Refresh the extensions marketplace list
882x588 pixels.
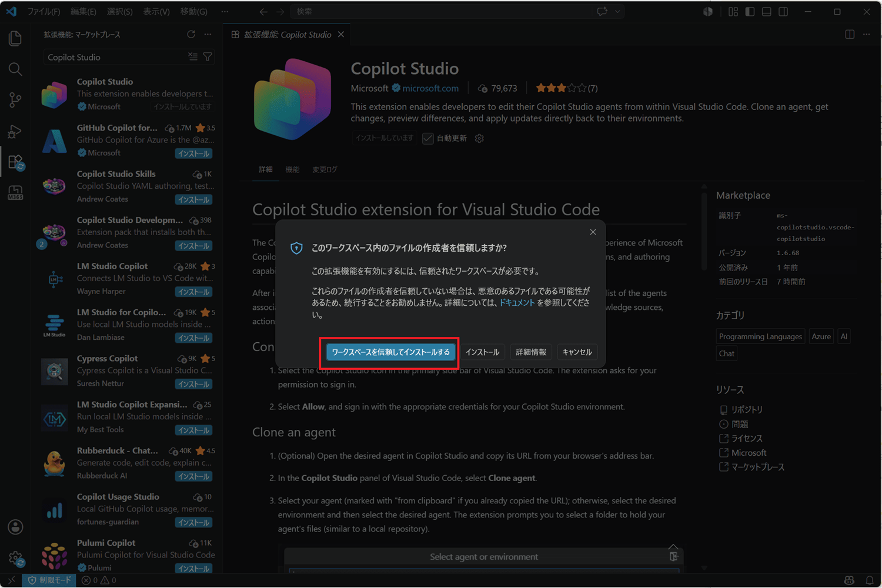[x=191, y=35]
